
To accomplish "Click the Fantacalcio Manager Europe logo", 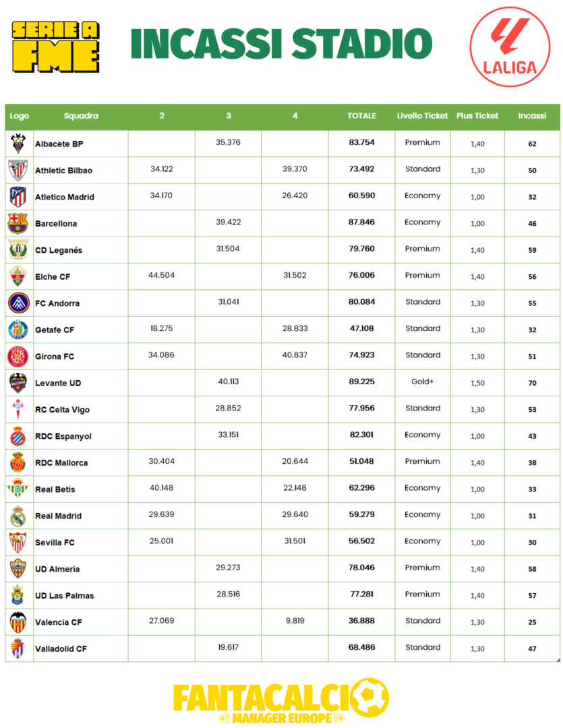I will click(x=281, y=701).
